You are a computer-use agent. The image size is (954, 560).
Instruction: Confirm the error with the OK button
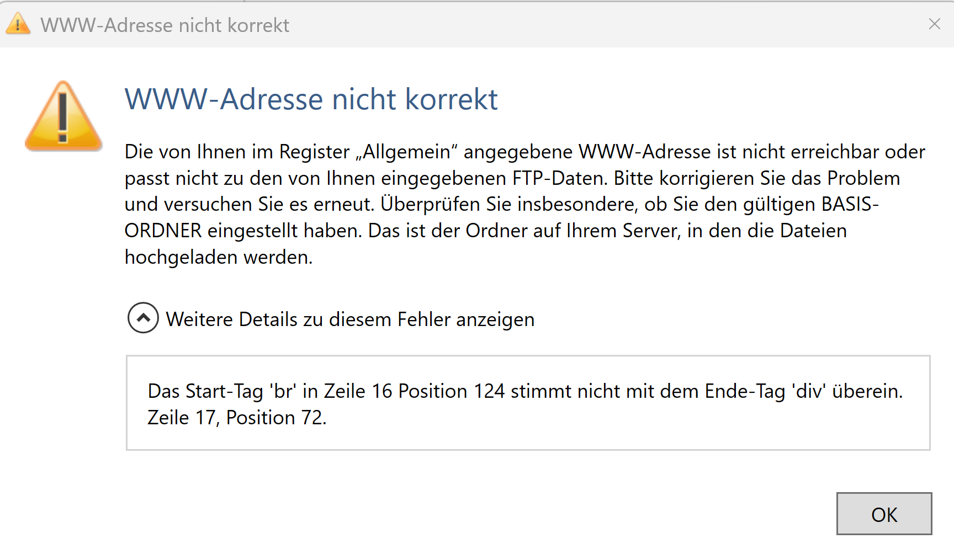tap(884, 514)
